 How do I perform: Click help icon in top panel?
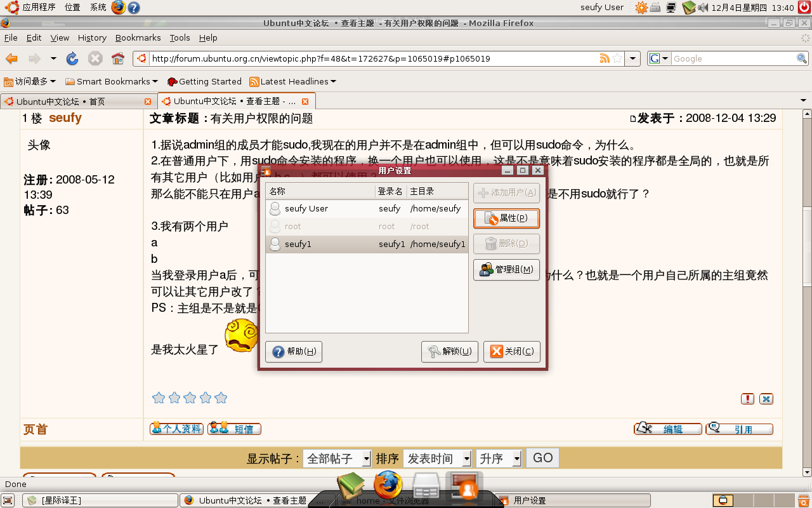click(134, 8)
